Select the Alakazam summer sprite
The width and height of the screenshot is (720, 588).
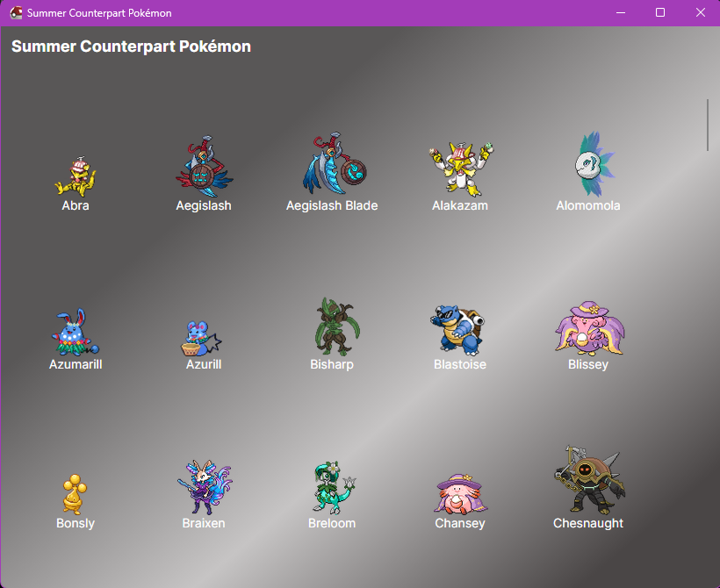tap(460, 169)
